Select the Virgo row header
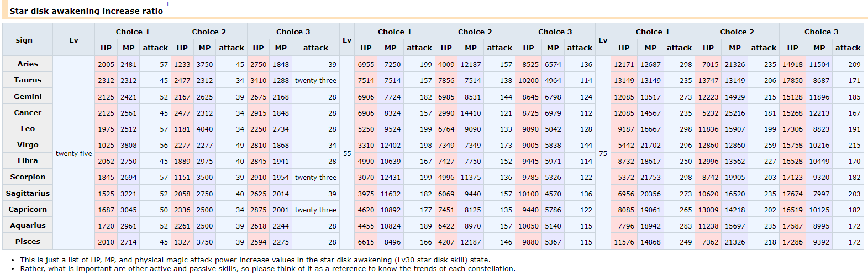The image size is (868, 275). [28, 145]
